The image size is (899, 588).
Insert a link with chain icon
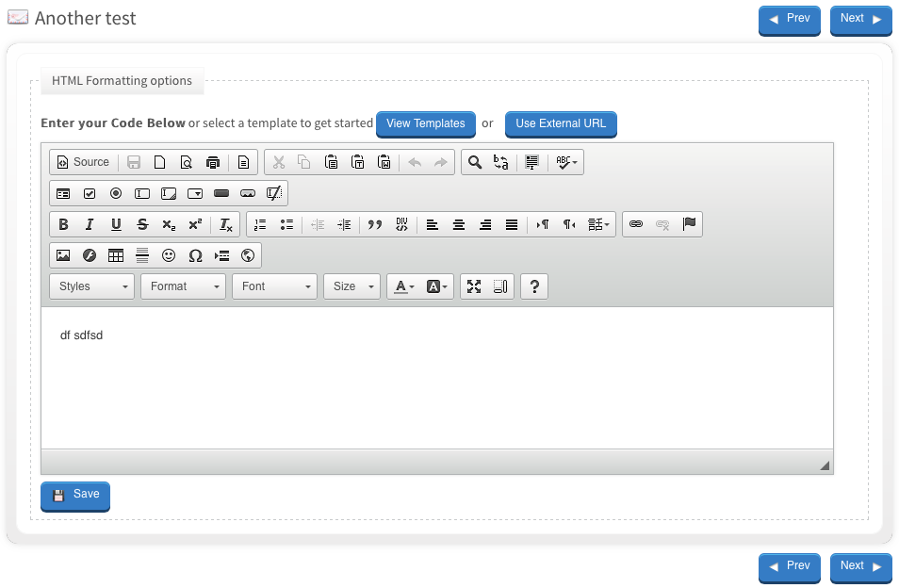click(x=636, y=224)
